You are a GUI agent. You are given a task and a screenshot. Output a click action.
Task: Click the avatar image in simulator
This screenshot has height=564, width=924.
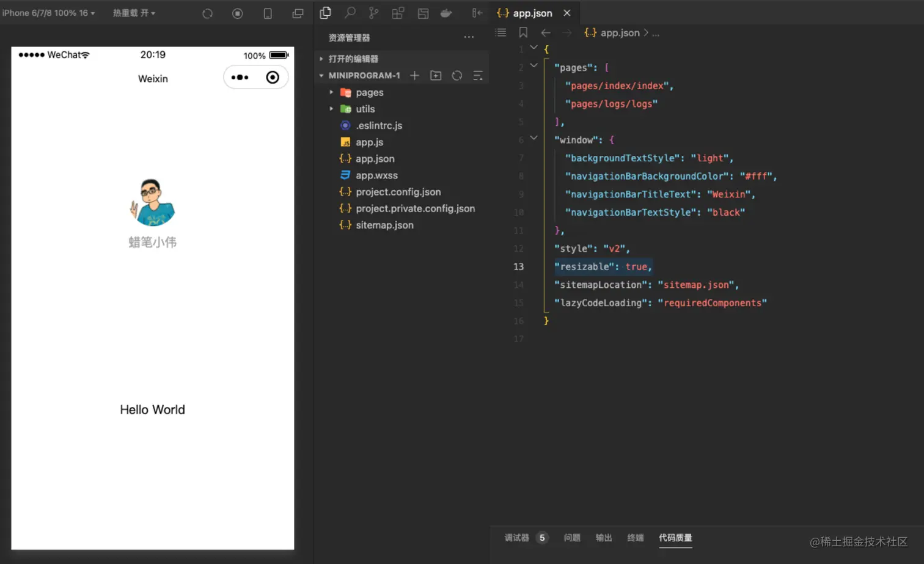(152, 202)
